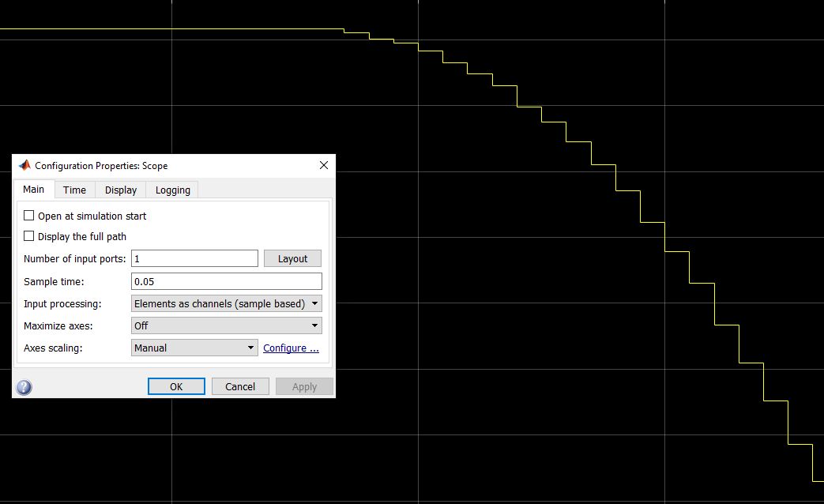The width and height of the screenshot is (824, 504).
Task: Close the Configuration Properties dialog
Action: point(323,166)
